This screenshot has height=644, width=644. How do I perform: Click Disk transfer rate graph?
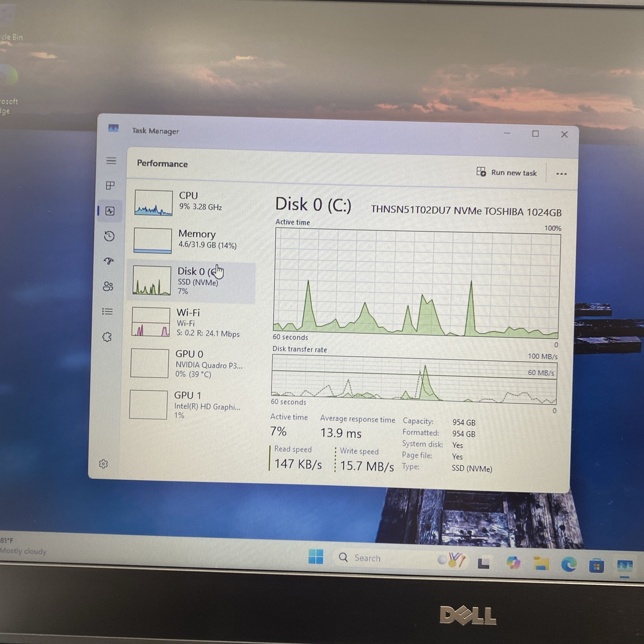pyautogui.click(x=414, y=380)
